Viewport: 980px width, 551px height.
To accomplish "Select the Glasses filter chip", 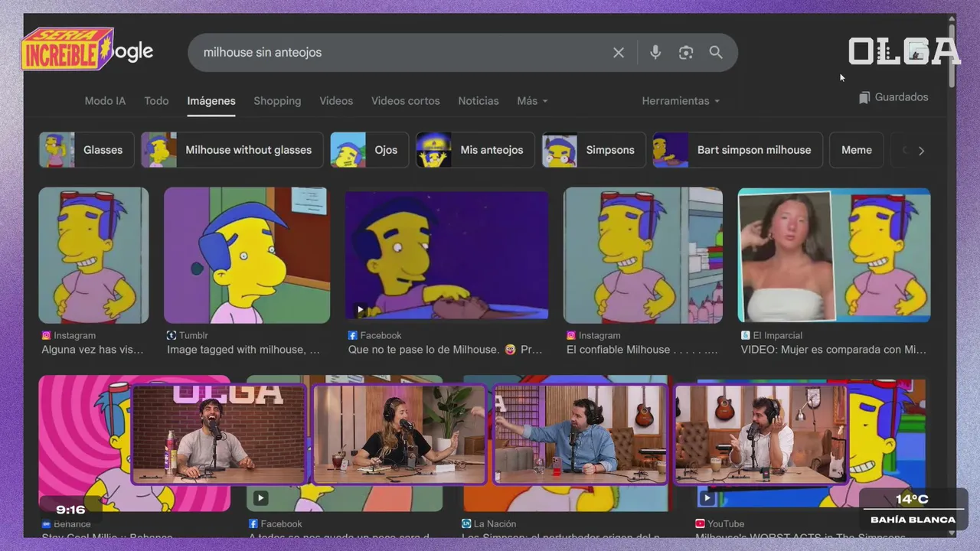I will pos(87,150).
